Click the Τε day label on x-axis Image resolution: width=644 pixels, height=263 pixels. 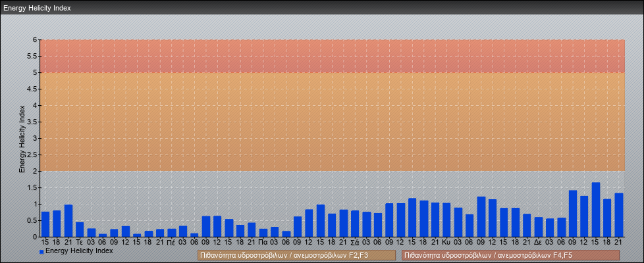pyautogui.click(x=80, y=242)
